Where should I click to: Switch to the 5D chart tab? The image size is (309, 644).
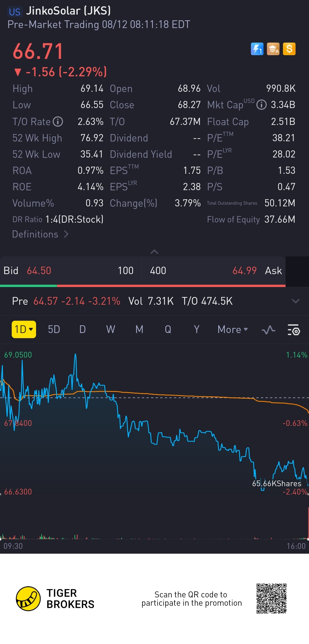[x=54, y=330]
